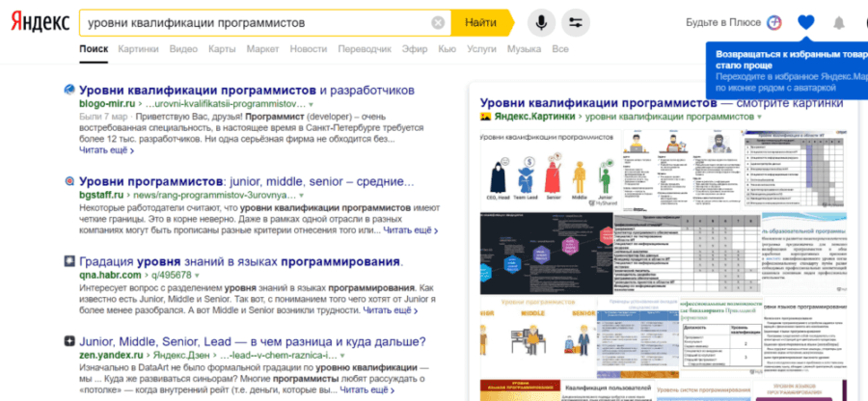Open Яндекс.Дзен breadcrumb link
The height and width of the screenshot is (401, 868).
pos(179,356)
